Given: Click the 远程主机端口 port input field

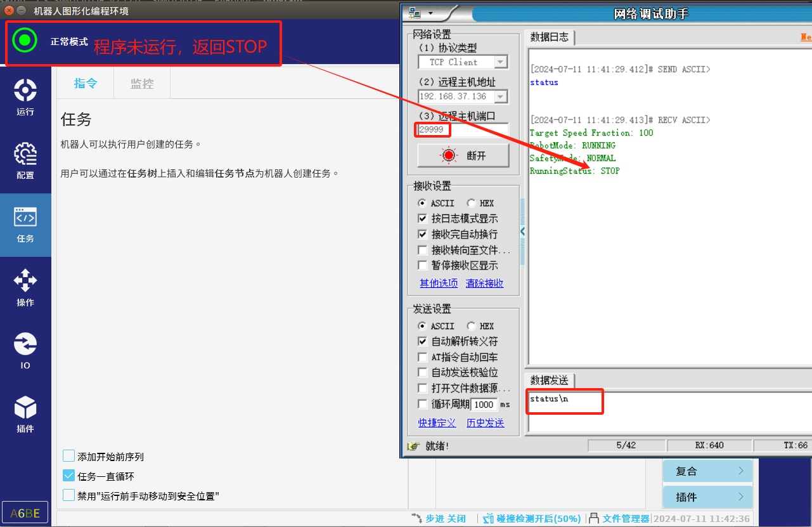Looking at the screenshot, I should click(463, 130).
